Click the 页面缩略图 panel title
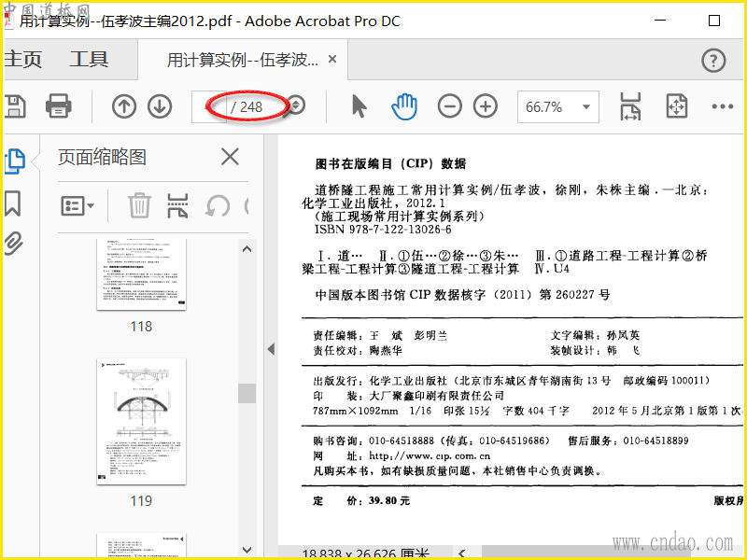The width and height of the screenshot is (747, 560). [102, 157]
